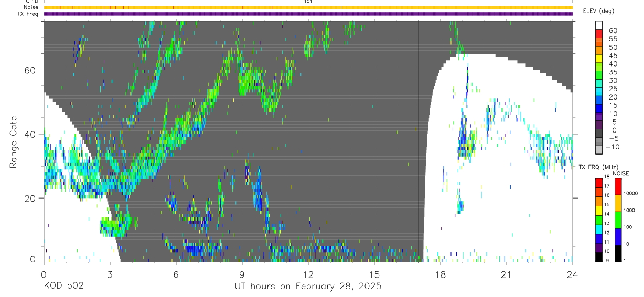
Task: Click the '13' value on TX FRQ scale
Action: click(x=607, y=224)
